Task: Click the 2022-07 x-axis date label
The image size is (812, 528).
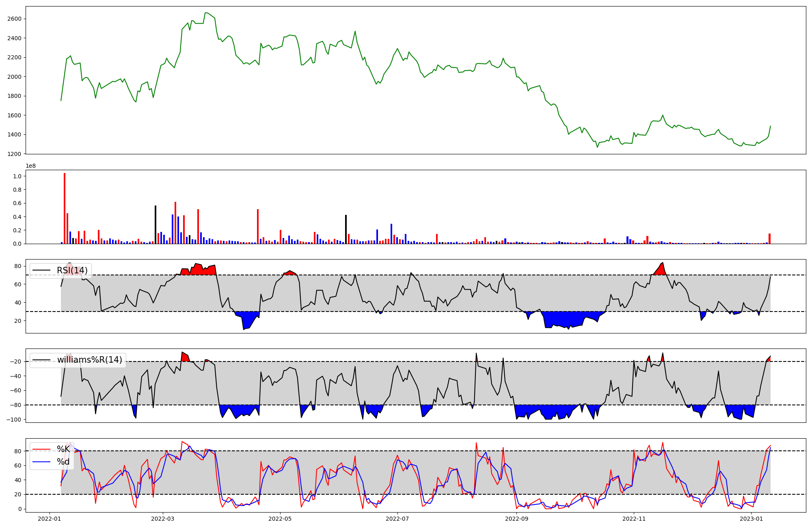Action: [x=397, y=519]
